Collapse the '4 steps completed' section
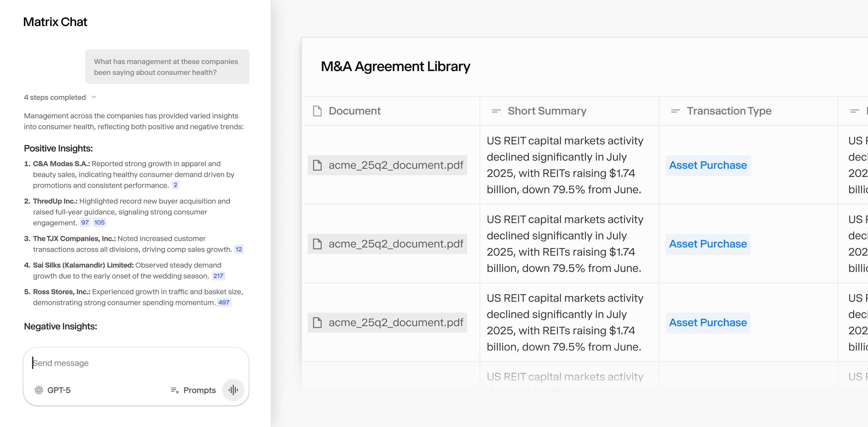This screenshot has width=868, height=427. [94, 97]
